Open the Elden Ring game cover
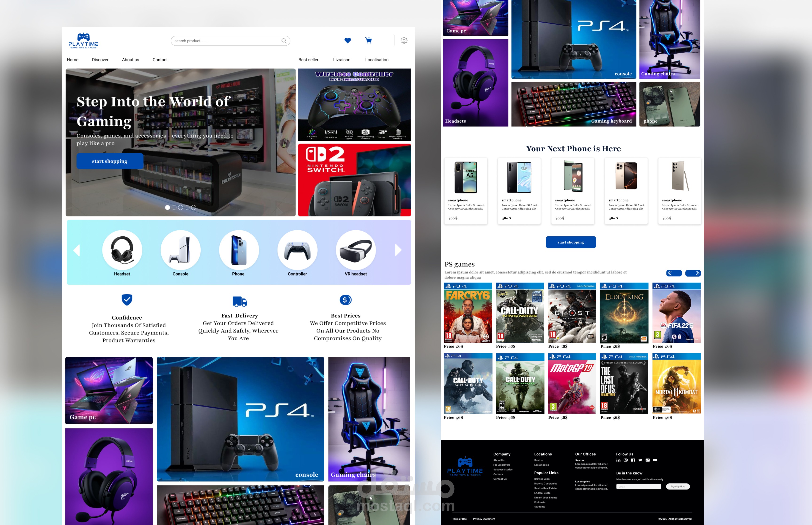Viewport: 812px width, 525px height. [x=624, y=313]
